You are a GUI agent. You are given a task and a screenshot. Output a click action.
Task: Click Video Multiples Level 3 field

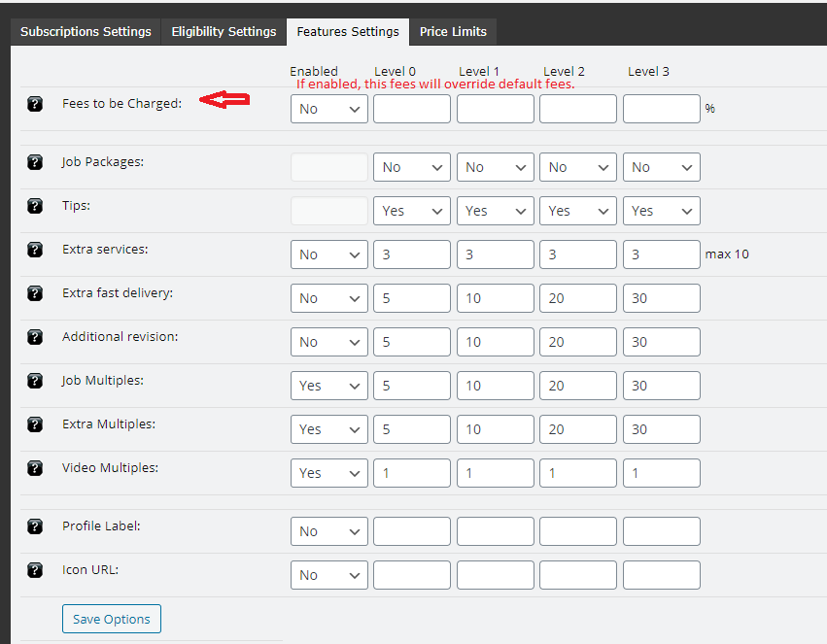pos(662,474)
